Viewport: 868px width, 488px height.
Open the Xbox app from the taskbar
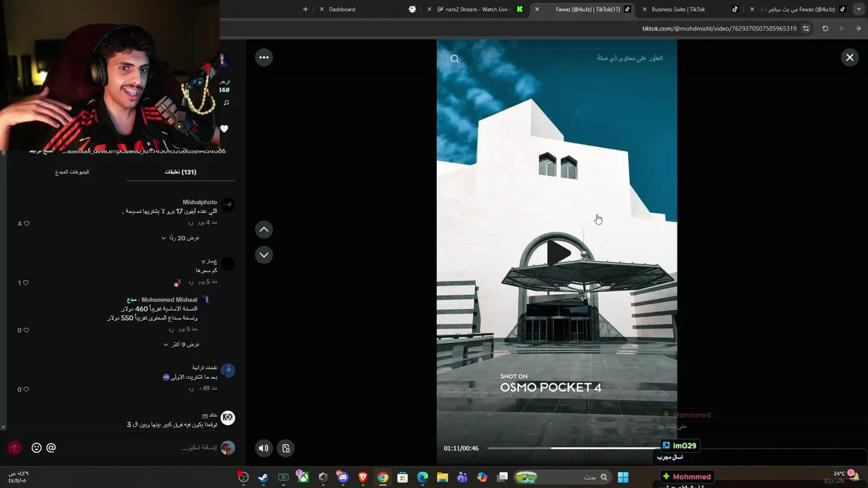coord(303,477)
